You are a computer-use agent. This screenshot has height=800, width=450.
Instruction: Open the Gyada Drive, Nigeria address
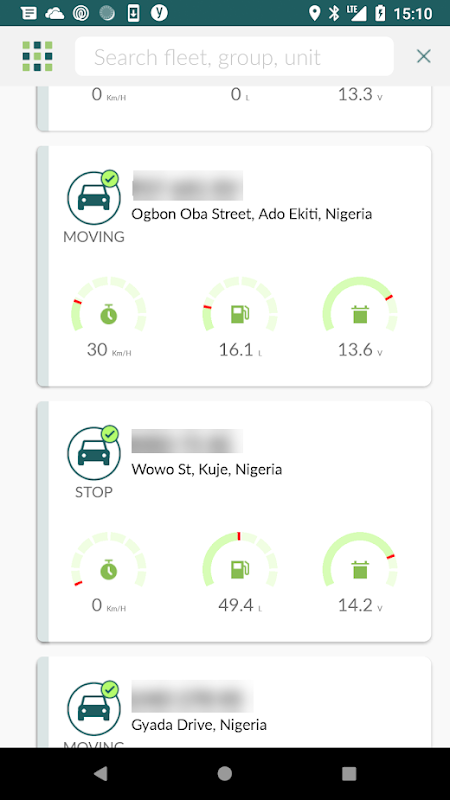(x=199, y=724)
